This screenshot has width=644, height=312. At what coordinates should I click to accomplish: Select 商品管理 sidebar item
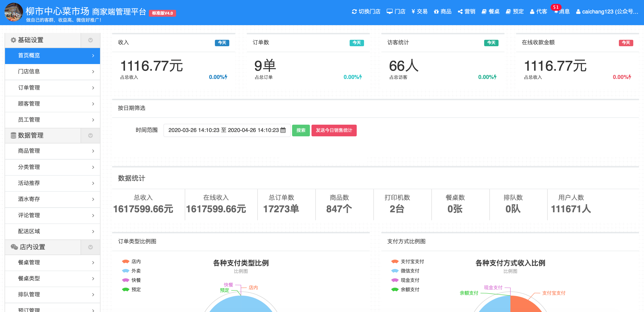53,151
